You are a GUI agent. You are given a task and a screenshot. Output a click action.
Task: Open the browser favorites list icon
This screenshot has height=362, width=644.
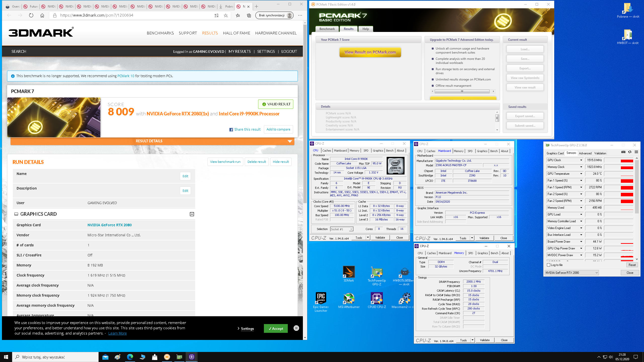click(238, 15)
